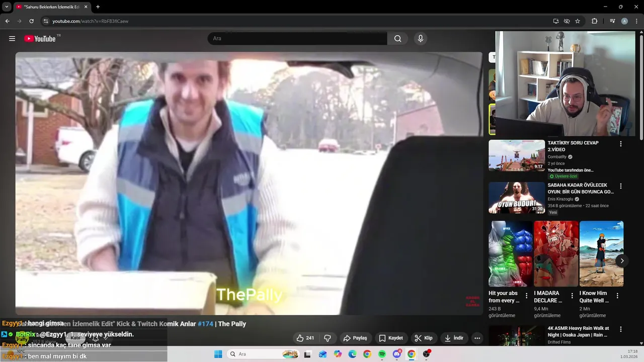Open Discord from the taskbar
Image resolution: width=644 pixels, height=362 pixels.
397,354
